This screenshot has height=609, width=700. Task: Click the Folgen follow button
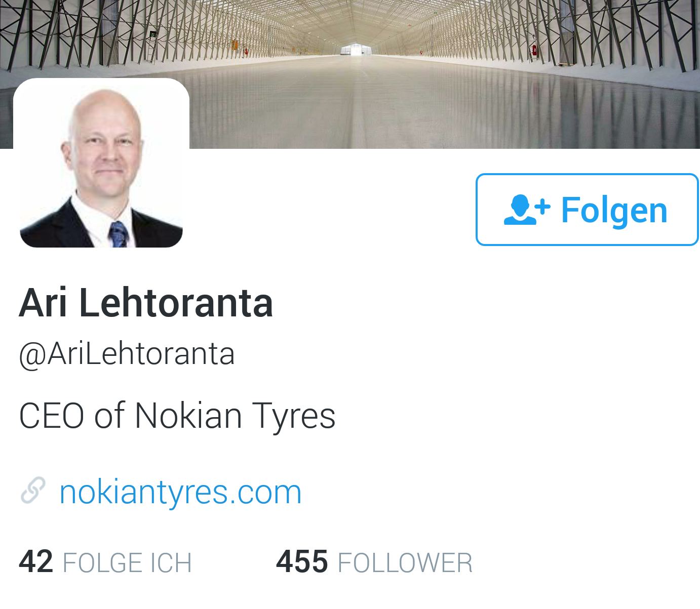587,210
